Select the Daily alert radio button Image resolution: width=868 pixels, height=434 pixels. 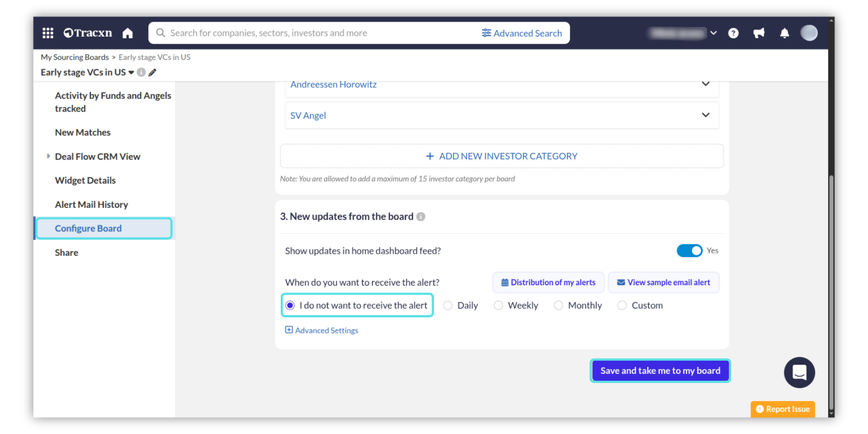[448, 306]
